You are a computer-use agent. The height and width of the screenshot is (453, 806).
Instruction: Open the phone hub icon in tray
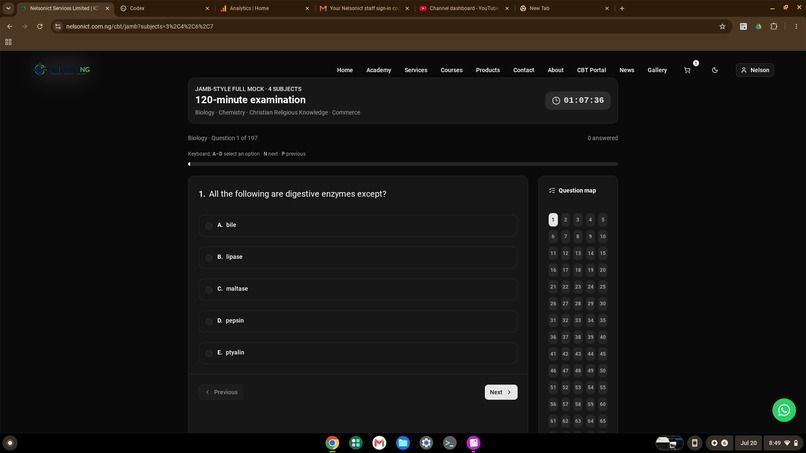tap(694, 443)
